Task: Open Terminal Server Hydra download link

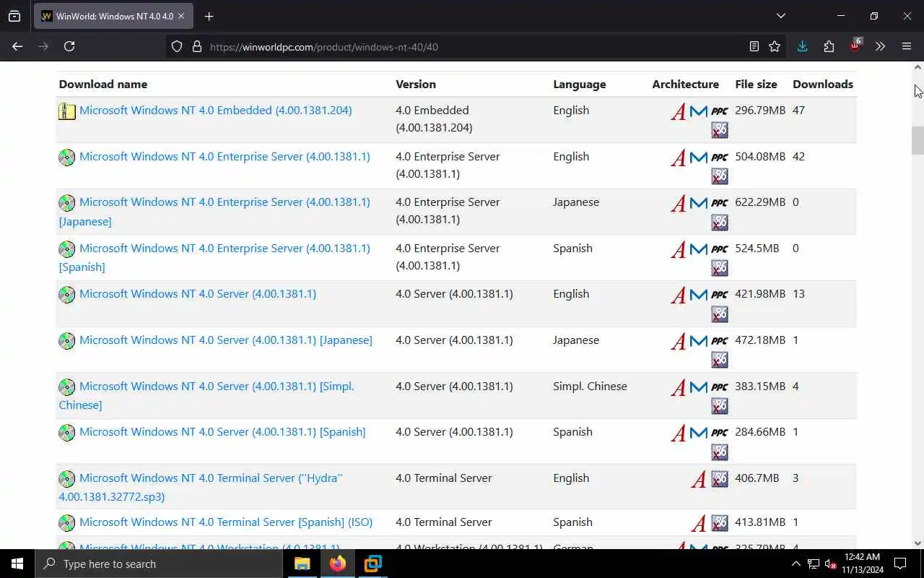Action: click(201, 487)
